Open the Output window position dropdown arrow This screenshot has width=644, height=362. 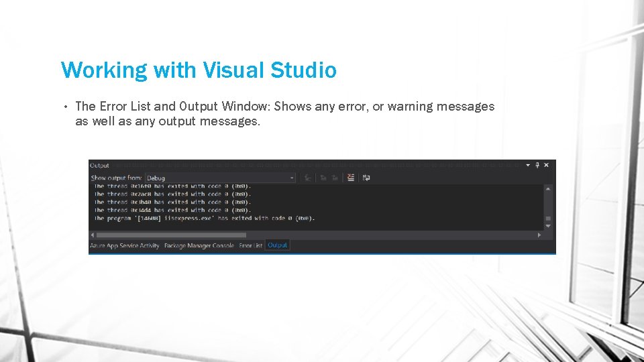(528, 165)
